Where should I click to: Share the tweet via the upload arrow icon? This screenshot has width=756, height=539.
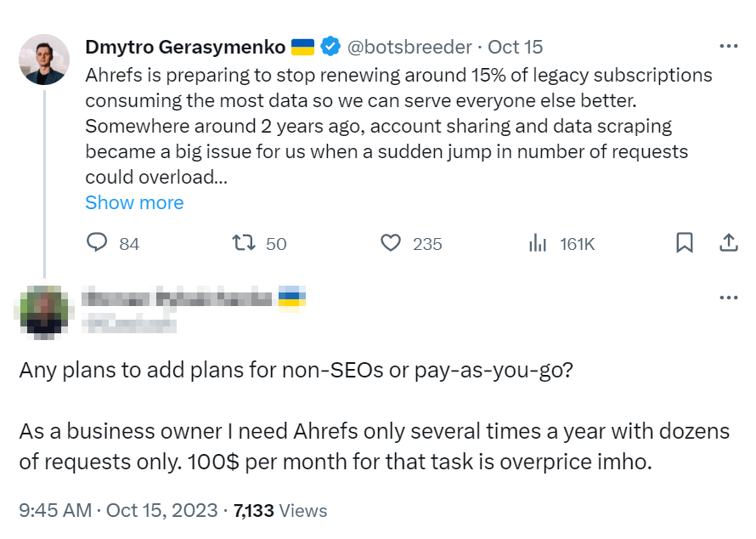tap(728, 244)
